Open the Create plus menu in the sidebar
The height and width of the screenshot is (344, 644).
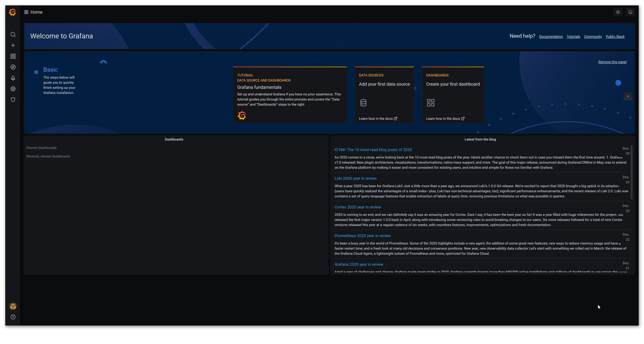(13, 45)
